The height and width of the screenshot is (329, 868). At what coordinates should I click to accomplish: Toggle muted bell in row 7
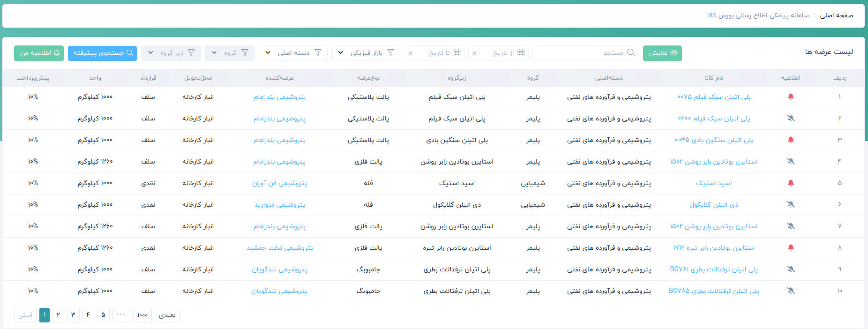(791, 226)
